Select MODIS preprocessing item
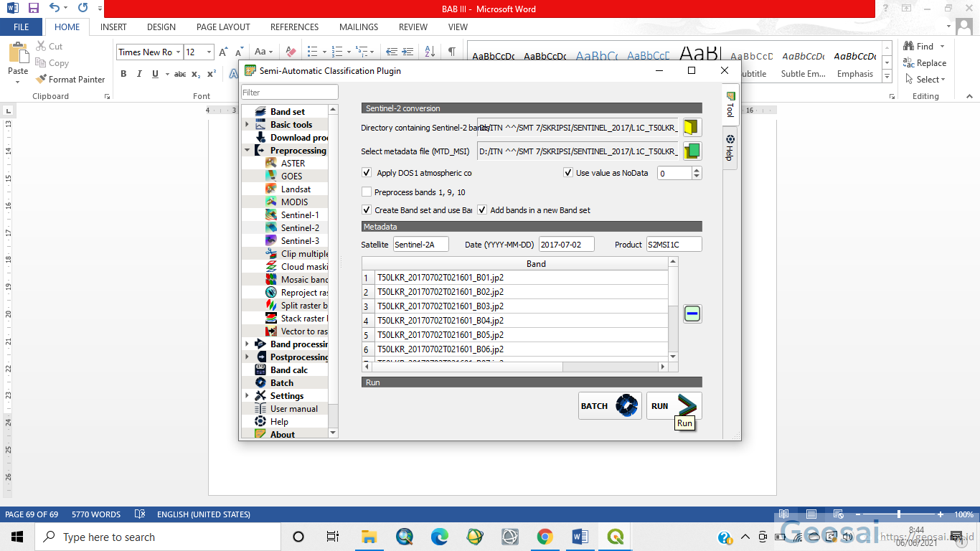The width and height of the screenshot is (980, 551). pyautogui.click(x=294, y=202)
